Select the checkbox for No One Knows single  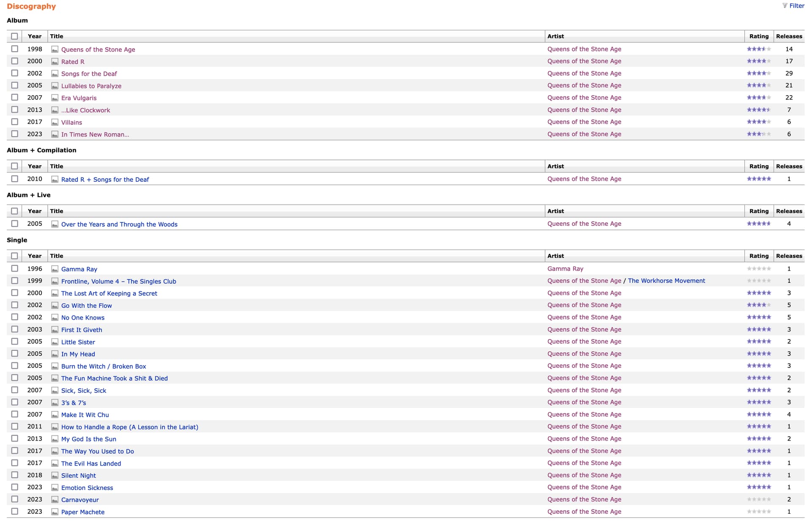click(x=15, y=317)
